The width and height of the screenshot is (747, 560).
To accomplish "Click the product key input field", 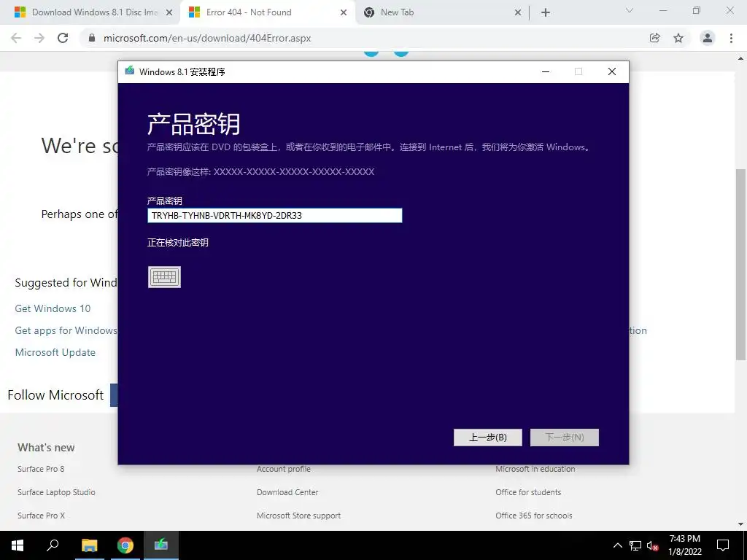I will (x=274, y=215).
